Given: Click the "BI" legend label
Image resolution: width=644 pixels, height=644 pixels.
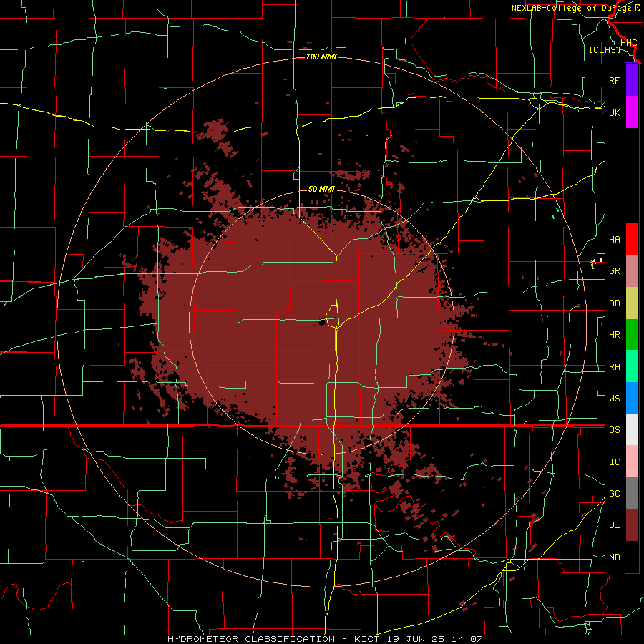Looking at the screenshot, I should [x=615, y=525].
